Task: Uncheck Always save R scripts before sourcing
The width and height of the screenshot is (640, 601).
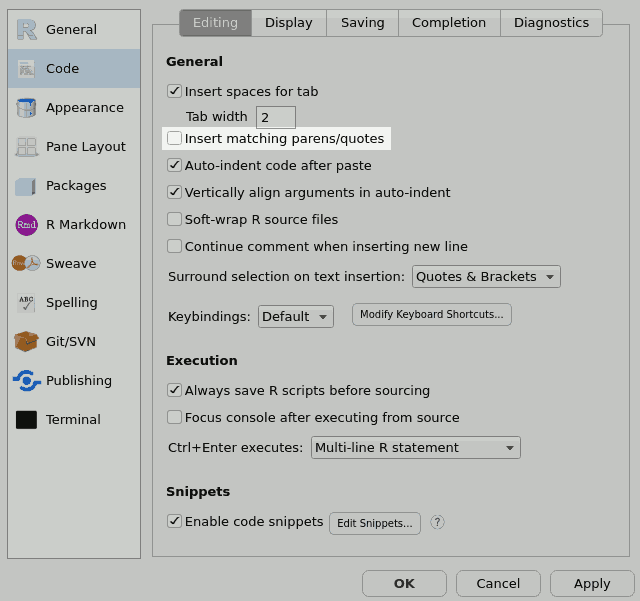Action: (175, 391)
